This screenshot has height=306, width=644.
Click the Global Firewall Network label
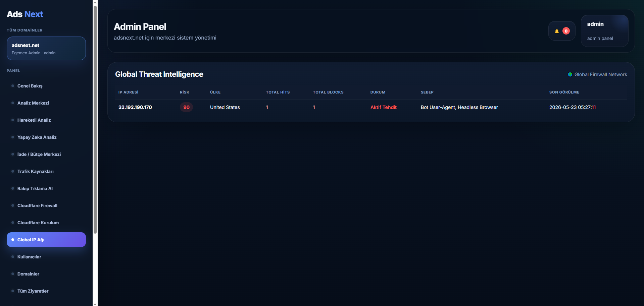pos(601,74)
